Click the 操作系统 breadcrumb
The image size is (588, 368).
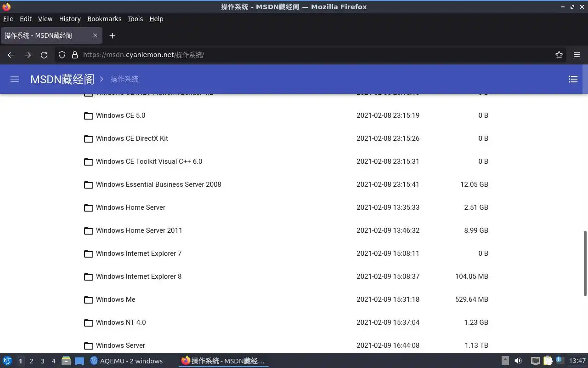tap(124, 79)
